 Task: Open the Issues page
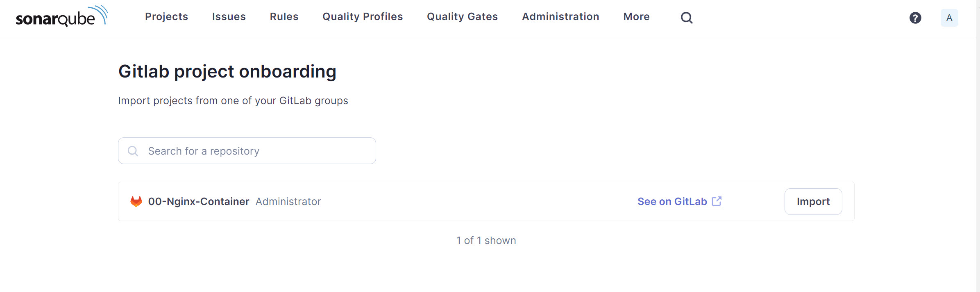click(229, 17)
